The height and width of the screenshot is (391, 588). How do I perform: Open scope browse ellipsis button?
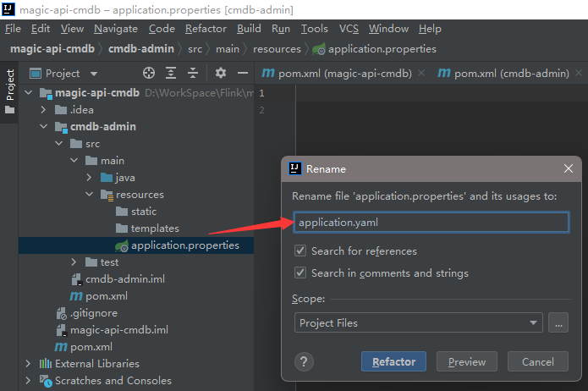(558, 322)
